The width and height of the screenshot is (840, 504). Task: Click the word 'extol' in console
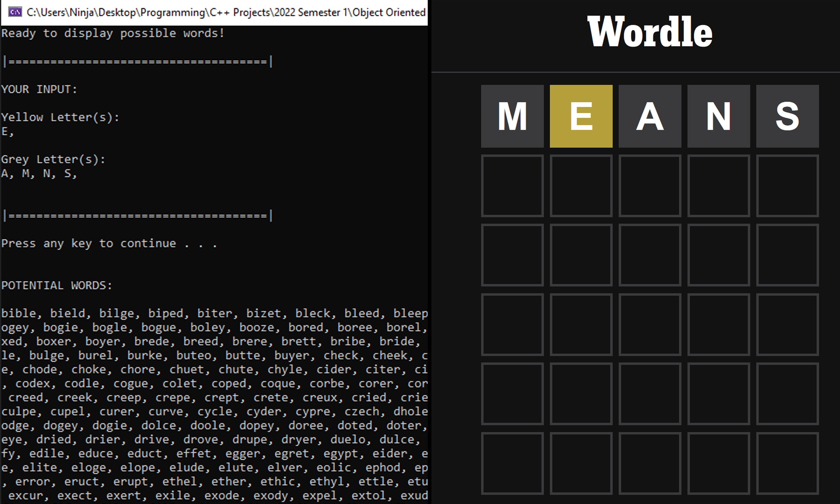pyautogui.click(x=369, y=496)
